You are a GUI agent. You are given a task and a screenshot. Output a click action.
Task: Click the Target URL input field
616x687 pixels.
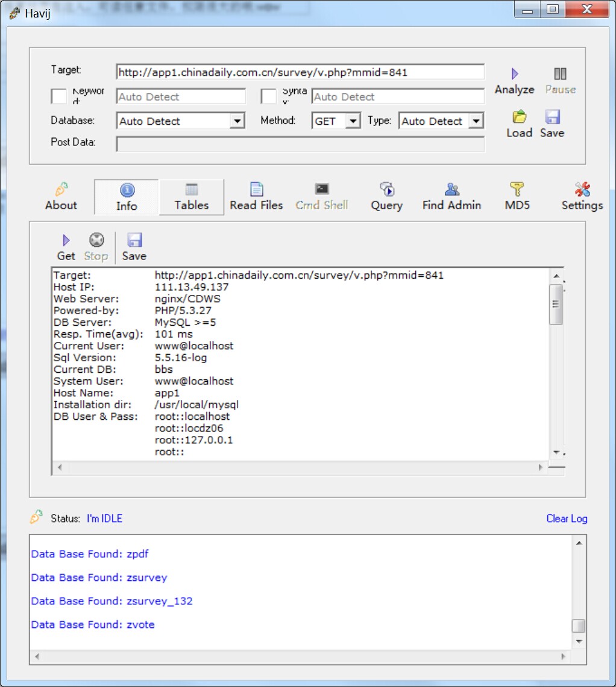pos(300,72)
